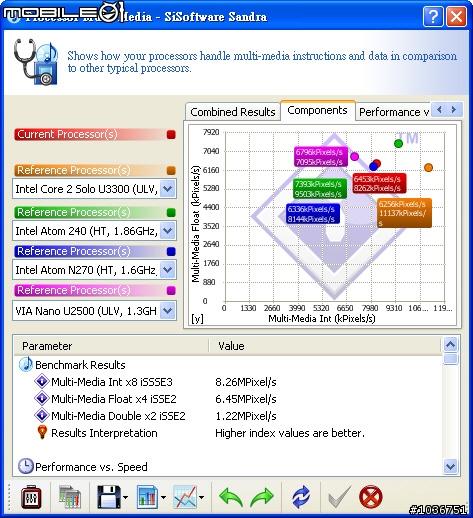Click the orange reference processor color swatch

[171, 171]
